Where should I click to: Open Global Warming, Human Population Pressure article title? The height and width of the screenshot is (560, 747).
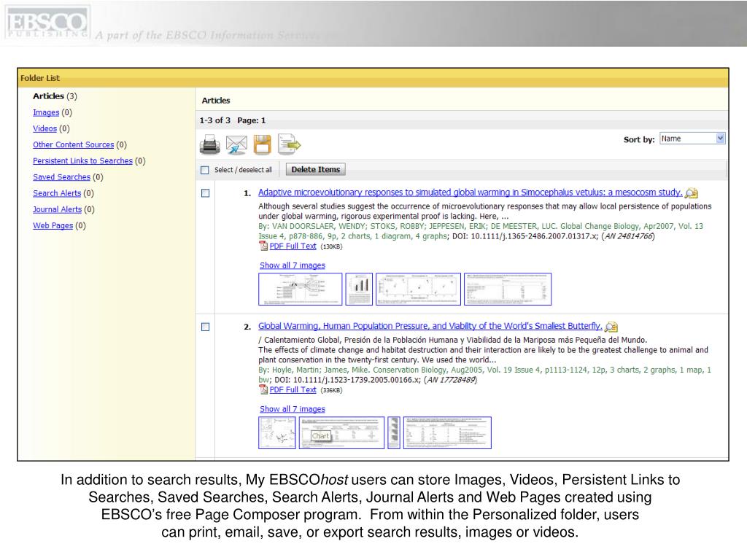click(430, 326)
